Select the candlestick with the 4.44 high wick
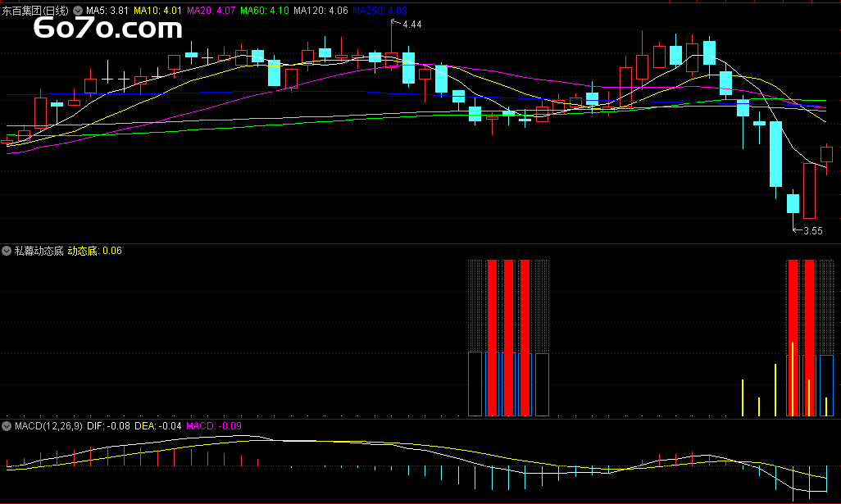This screenshot has height=504, width=841. click(x=392, y=59)
